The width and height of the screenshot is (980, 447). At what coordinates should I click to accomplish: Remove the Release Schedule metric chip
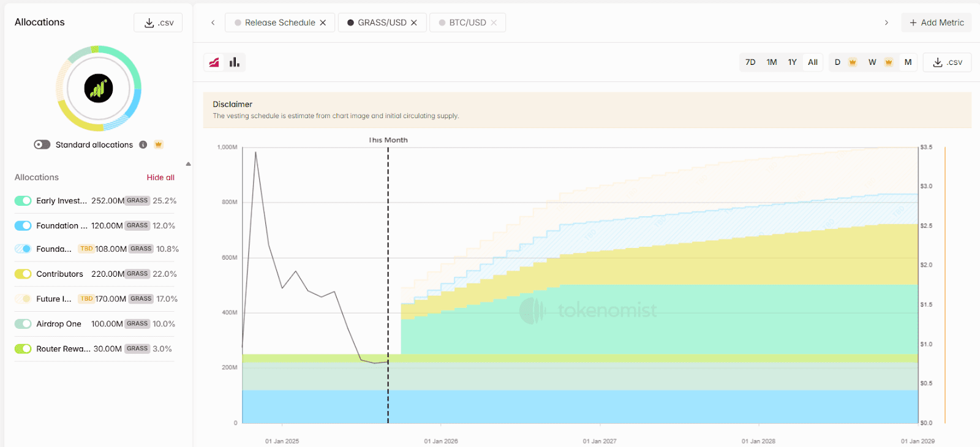(x=323, y=23)
